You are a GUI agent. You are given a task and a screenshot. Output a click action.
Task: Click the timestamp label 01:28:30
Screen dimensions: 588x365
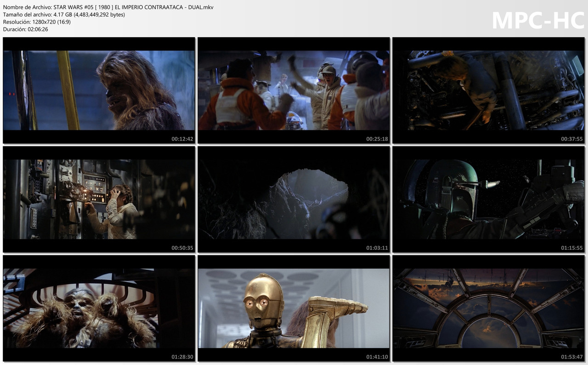click(x=182, y=357)
